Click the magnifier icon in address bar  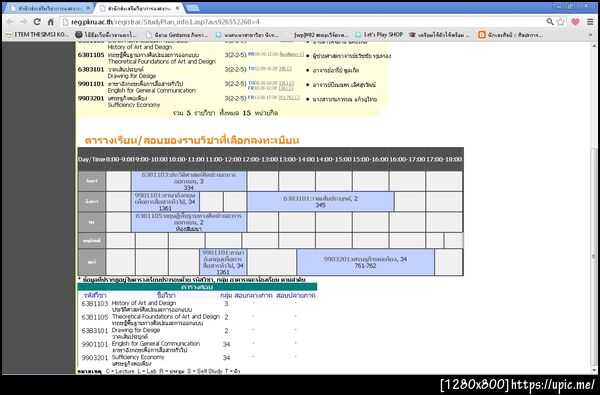pos(550,22)
